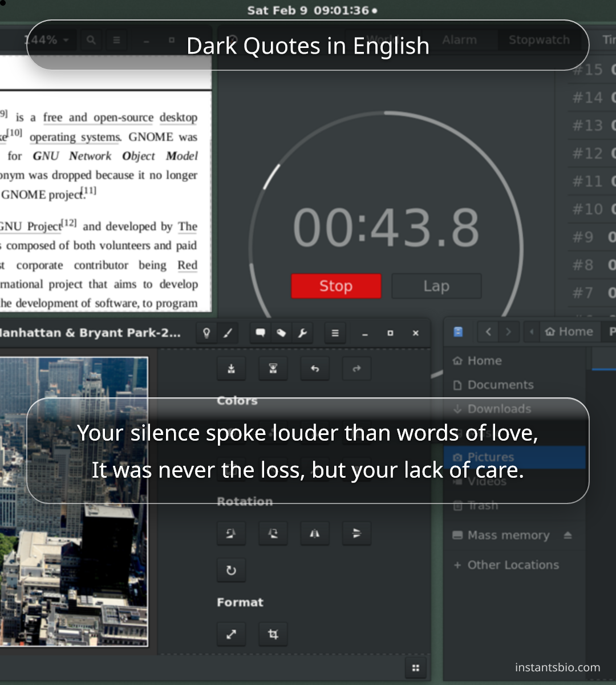Click the small left arrow before Home path
The width and height of the screenshot is (616, 685).
532,332
